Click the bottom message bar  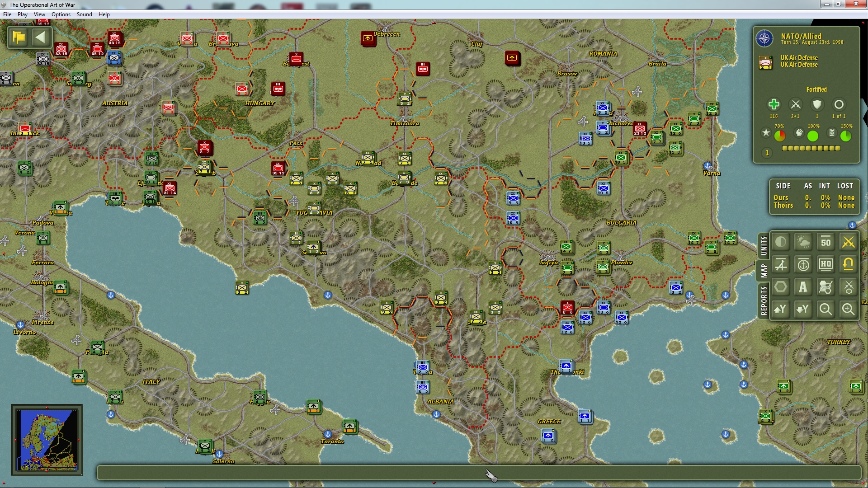click(x=479, y=473)
